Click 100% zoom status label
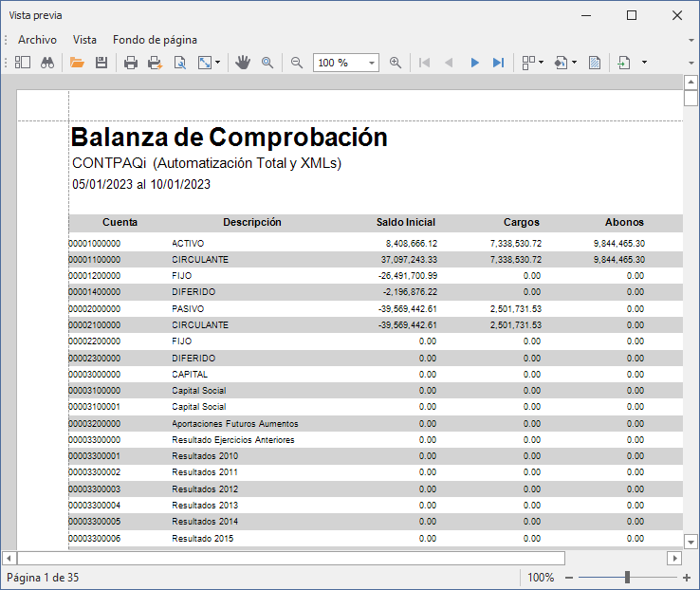700x590 pixels. point(541,578)
